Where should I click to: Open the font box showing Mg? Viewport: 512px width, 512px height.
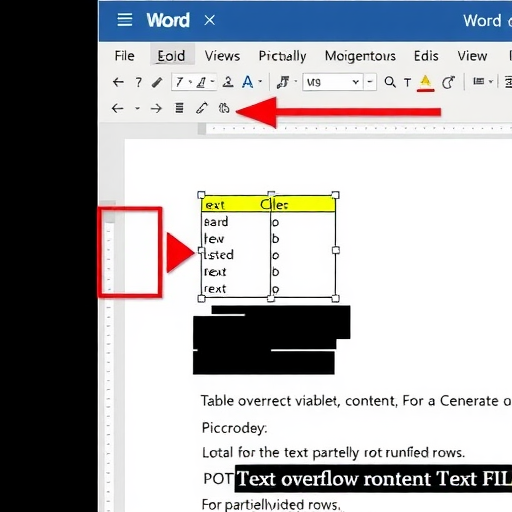[332, 82]
